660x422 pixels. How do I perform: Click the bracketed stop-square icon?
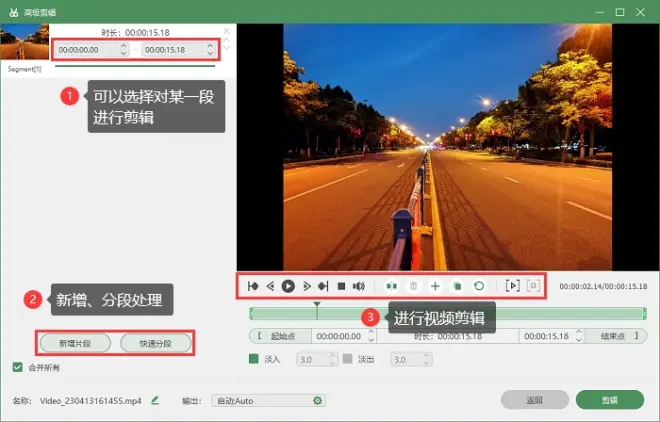533,286
